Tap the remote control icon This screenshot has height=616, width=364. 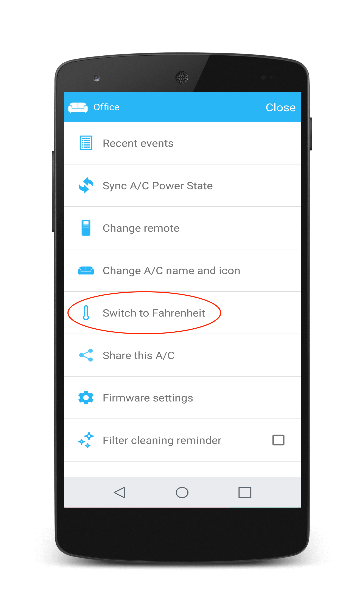tap(86, 228)
